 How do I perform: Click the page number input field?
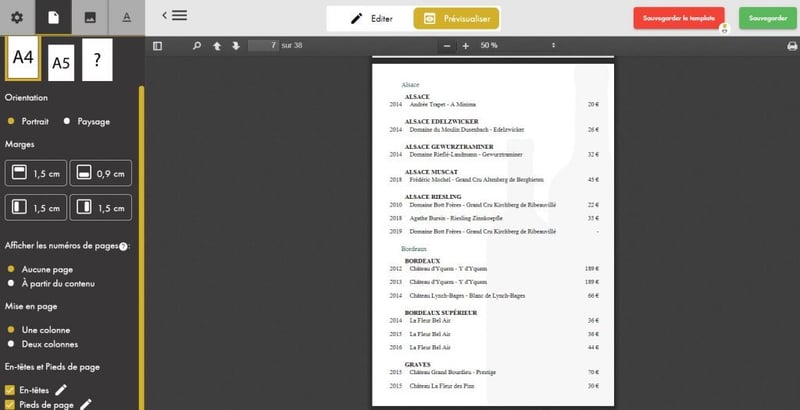[262, 46]
